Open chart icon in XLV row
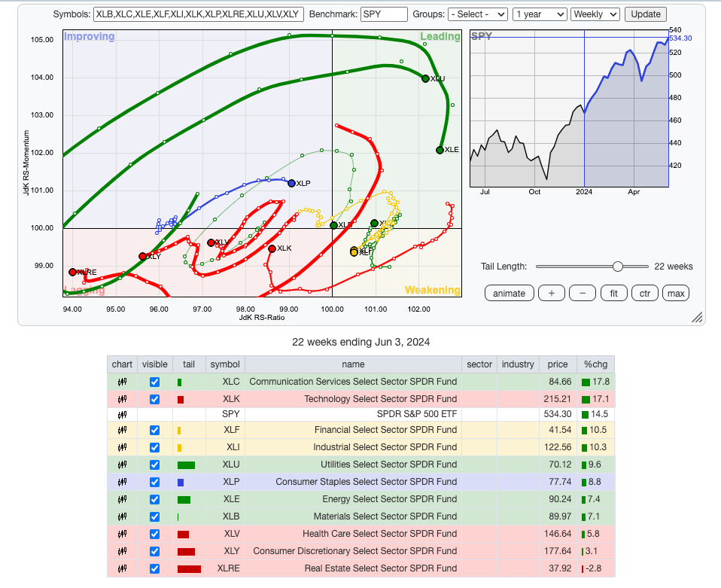This screenshot has width=721, height=588. pos(122,534)
